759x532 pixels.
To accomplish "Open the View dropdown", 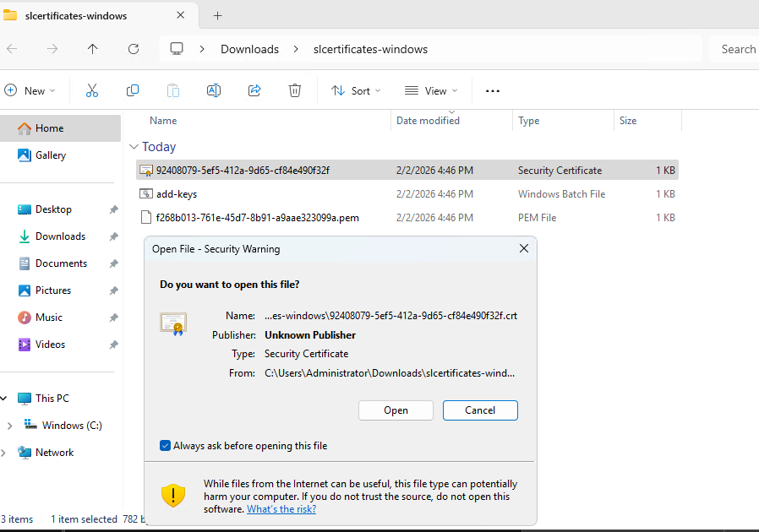I will pyautogui.click(x=431, y=90).
